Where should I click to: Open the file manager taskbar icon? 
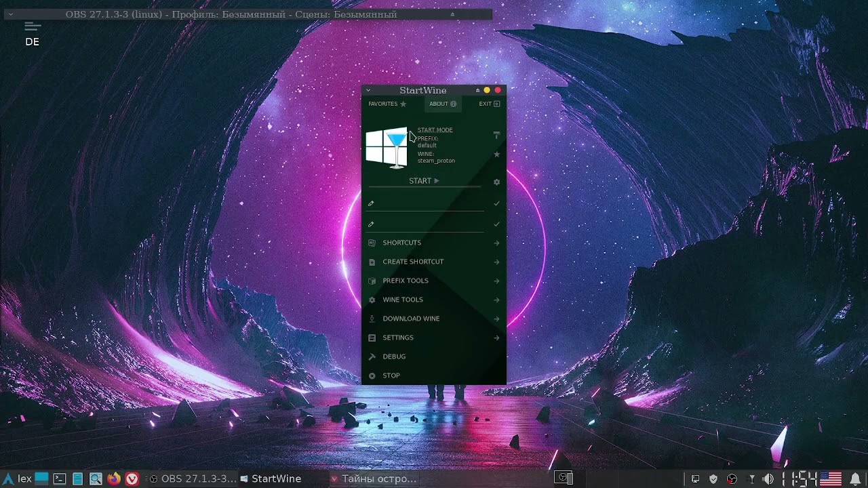click(x=77, y=479)
